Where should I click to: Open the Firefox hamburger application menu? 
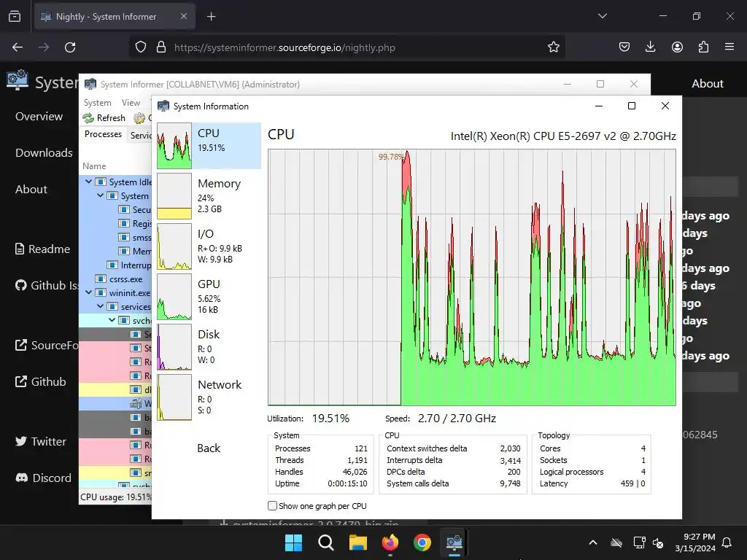(x=729, y=47)
